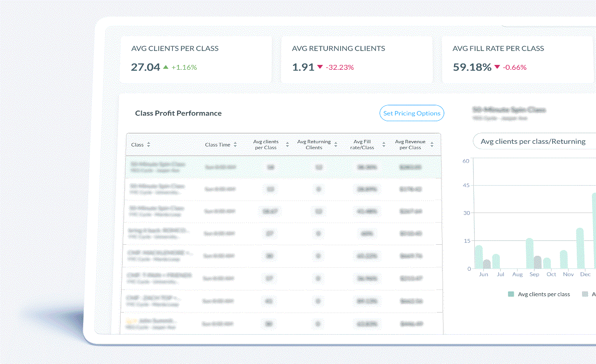
Task: Click the green Nov bar in the chart
Action: [x=563, y=260]
